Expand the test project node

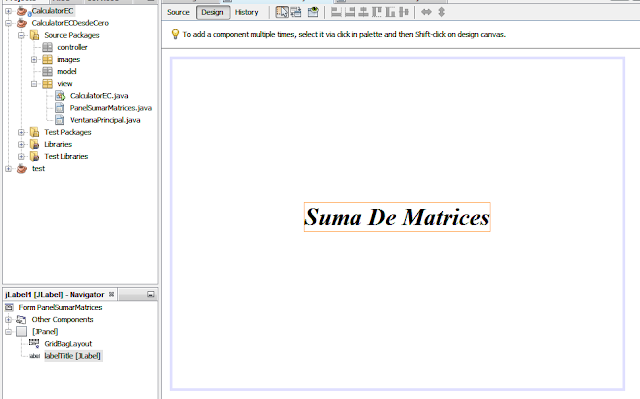pyautogui.click(x=9, y=168)
